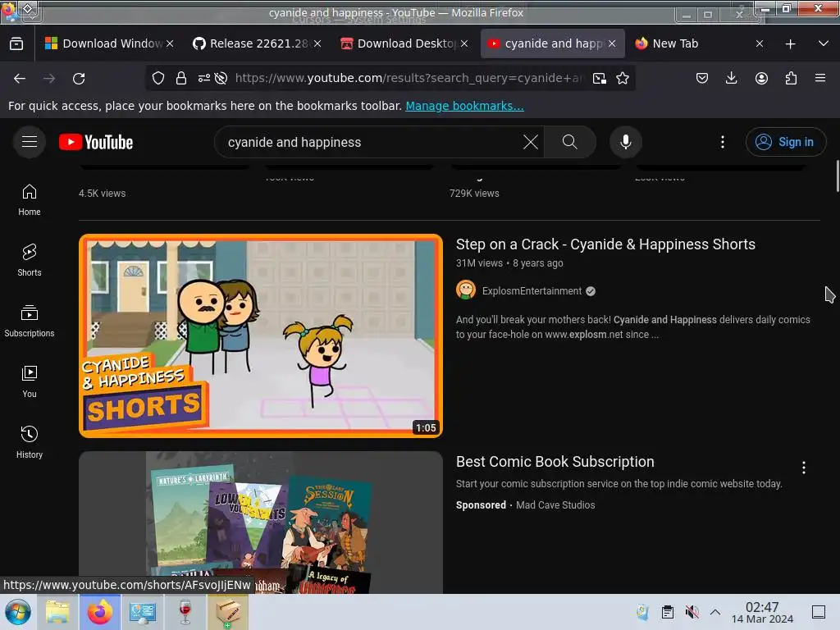
Task: Focus the Firefox URL address bar
Action: click(410, 78)
